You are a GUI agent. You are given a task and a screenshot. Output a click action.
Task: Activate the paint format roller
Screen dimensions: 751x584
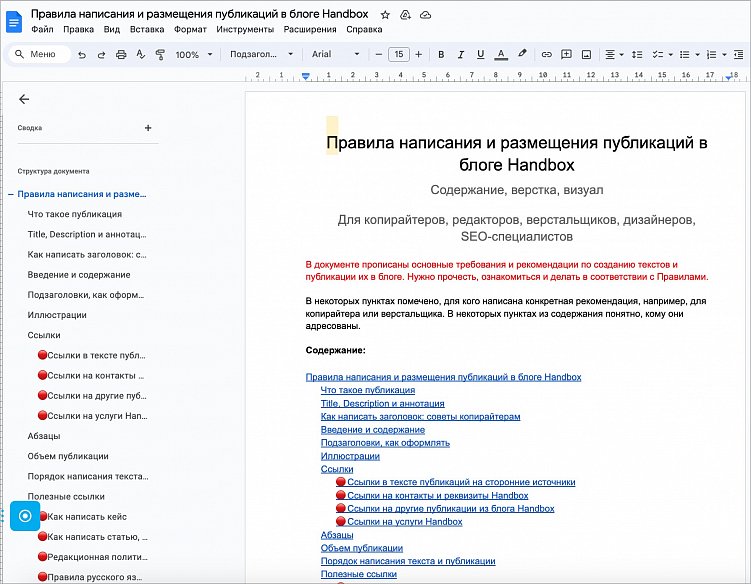coord(160,55)
